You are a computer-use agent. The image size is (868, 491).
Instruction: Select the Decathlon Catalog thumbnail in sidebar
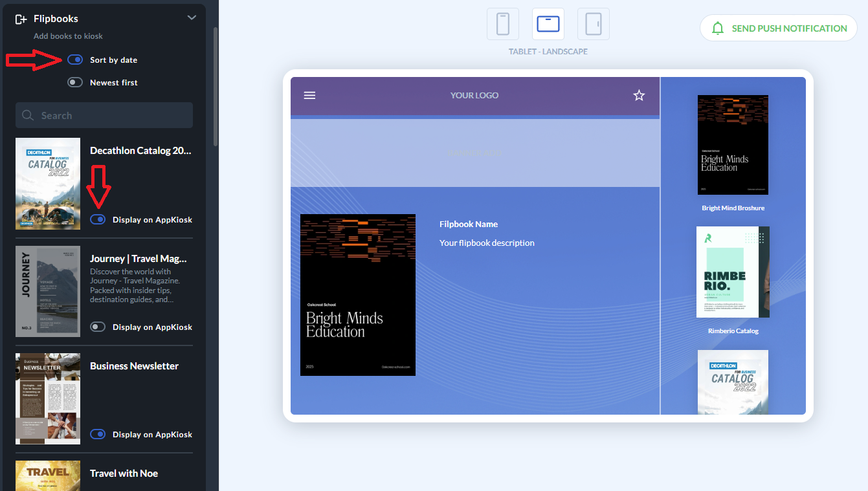(48, 184)
